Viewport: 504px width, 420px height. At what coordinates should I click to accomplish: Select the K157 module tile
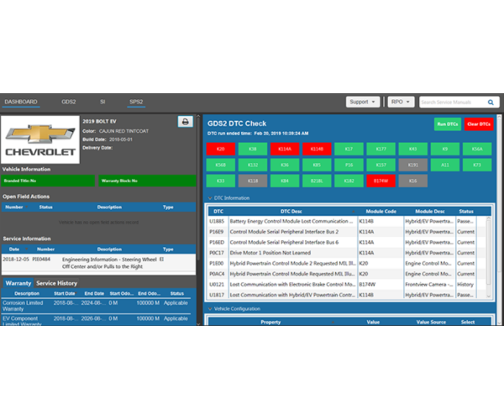pos(381,165)
